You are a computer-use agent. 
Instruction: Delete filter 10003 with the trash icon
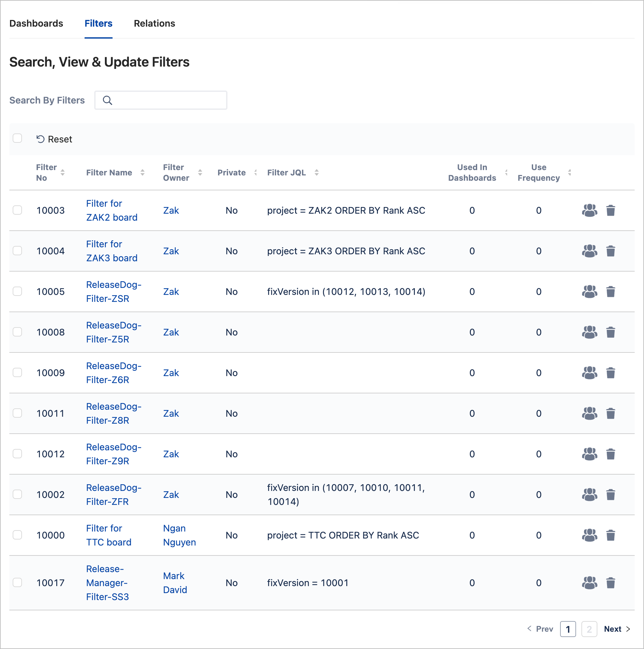pos(610,210)
